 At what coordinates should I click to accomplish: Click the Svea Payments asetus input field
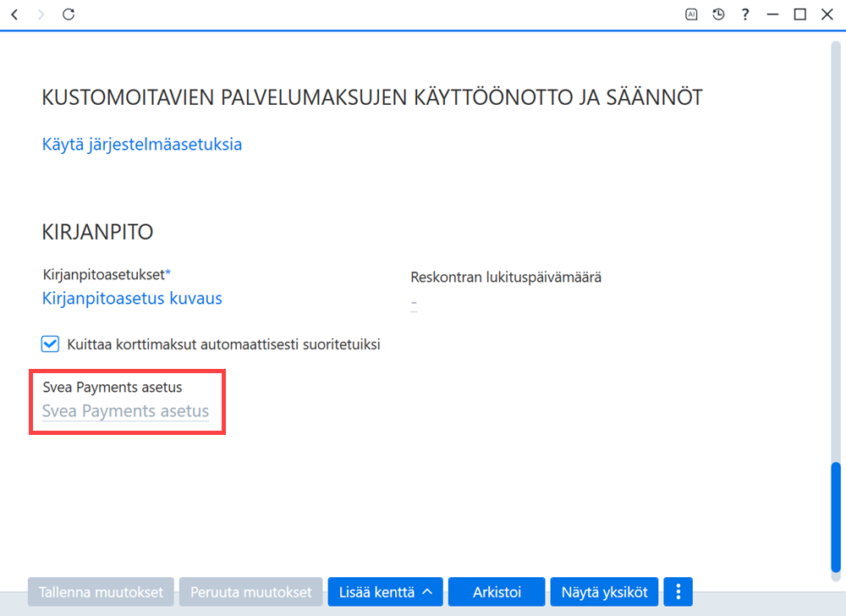coord(125,411)
